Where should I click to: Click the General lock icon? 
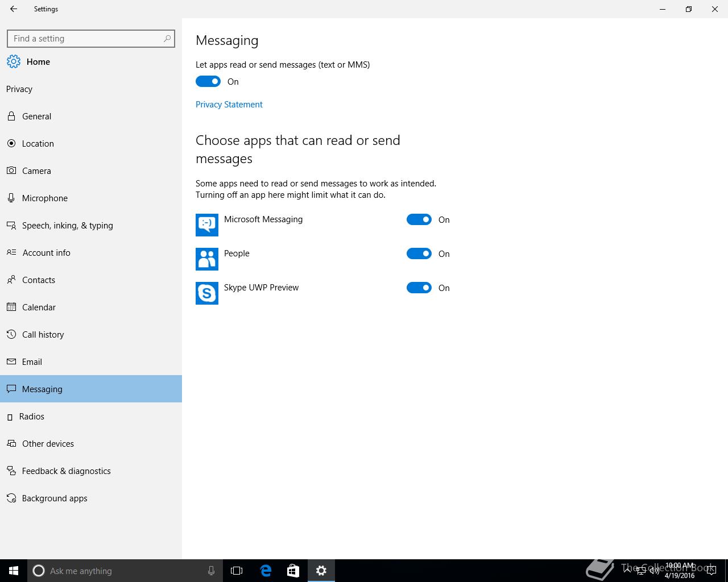pyautogui.click(x=11, y=116)
